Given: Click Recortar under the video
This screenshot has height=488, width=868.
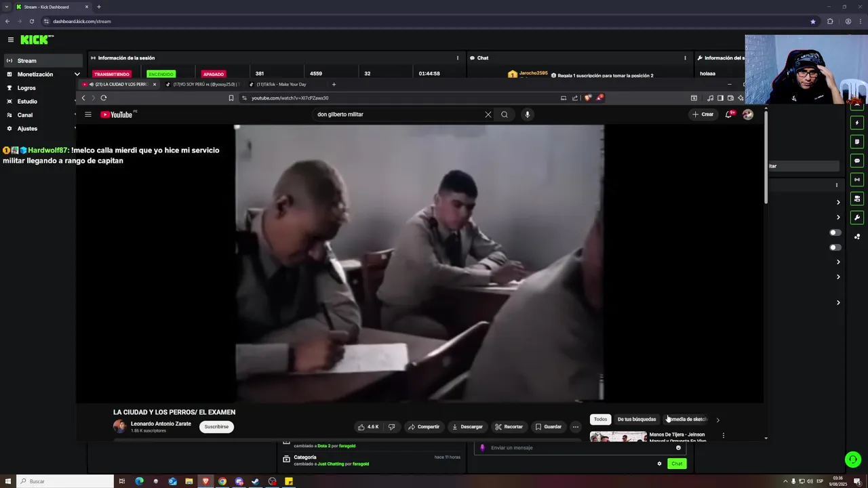Looking at the screenshot, I should point(509,427).
